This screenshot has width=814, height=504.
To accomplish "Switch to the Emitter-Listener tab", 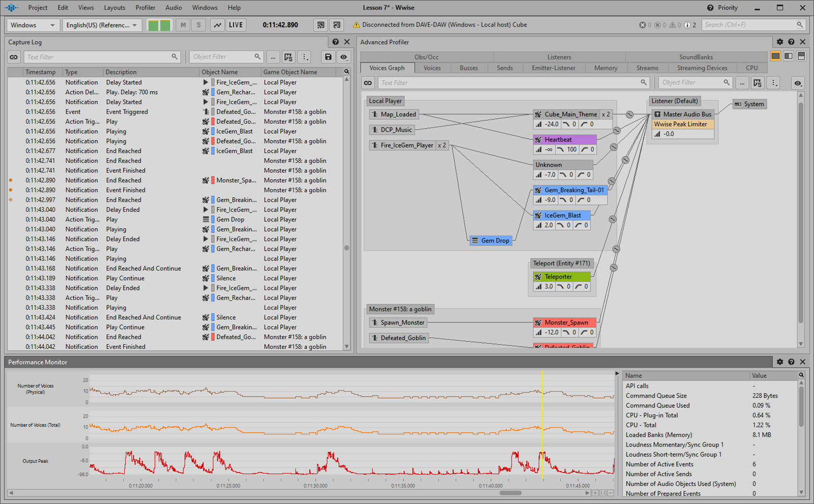I will (554, 68).
